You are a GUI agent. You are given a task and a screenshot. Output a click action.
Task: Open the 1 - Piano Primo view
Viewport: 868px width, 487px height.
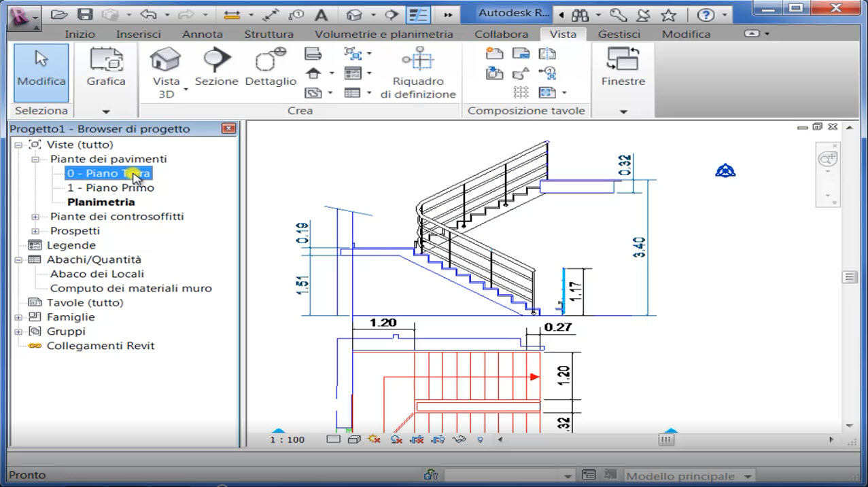point(110,187)
